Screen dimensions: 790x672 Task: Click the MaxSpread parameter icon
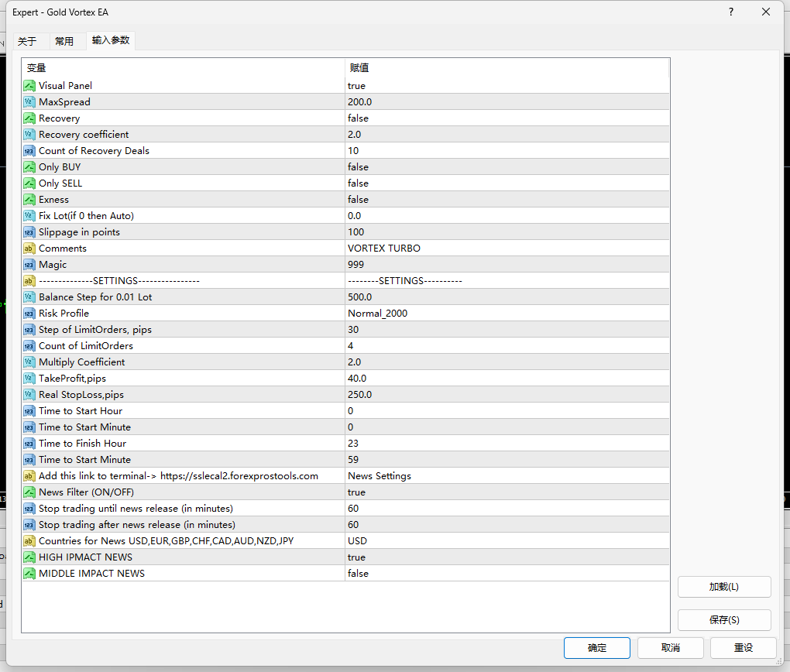coord(29,101)
